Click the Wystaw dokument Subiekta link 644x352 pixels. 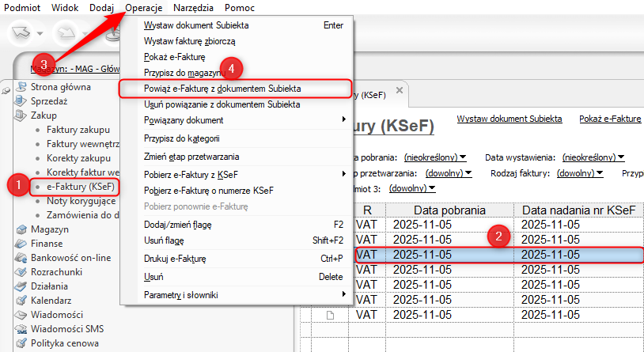(509, 119)
